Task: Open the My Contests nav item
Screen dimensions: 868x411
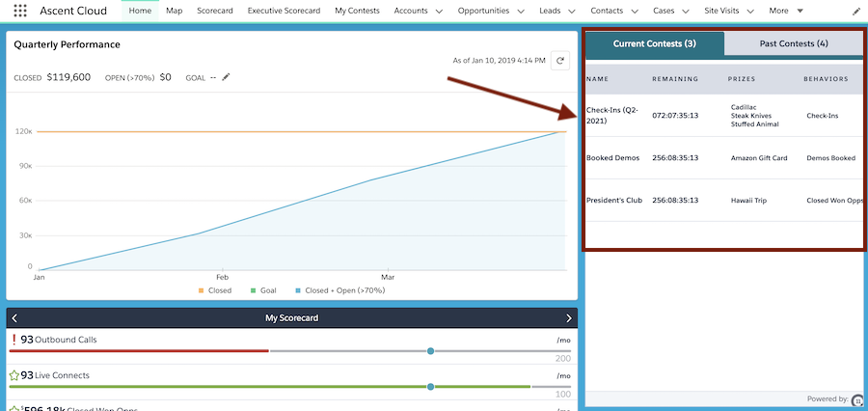Action: coord(357,11)
